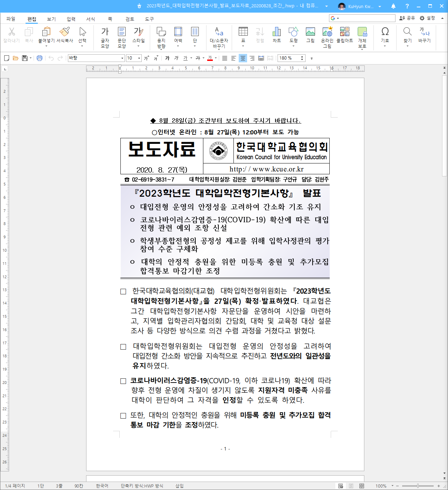Click the 공유 share button
The height and width of the screenshot is (490, 448).
tap(407, 18)
